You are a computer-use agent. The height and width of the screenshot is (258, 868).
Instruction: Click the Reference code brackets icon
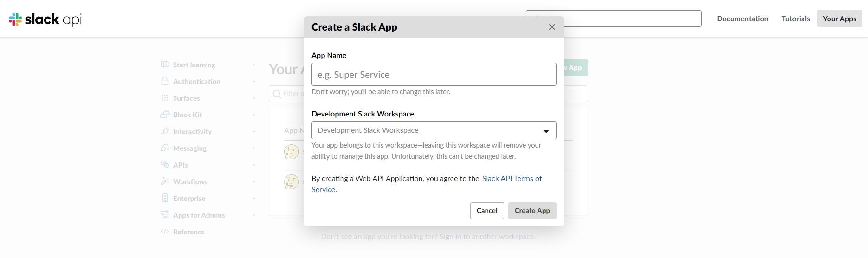pyautogui.click(x=165, y=232)
